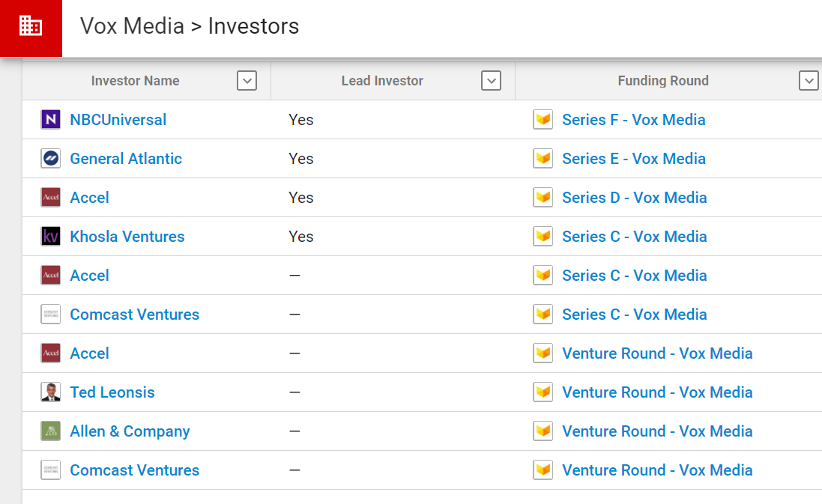Open the Khosla Ventures investor link
The height and width of the screenshot is (504, 822).
pyautogui.click(x=127, y=237)
